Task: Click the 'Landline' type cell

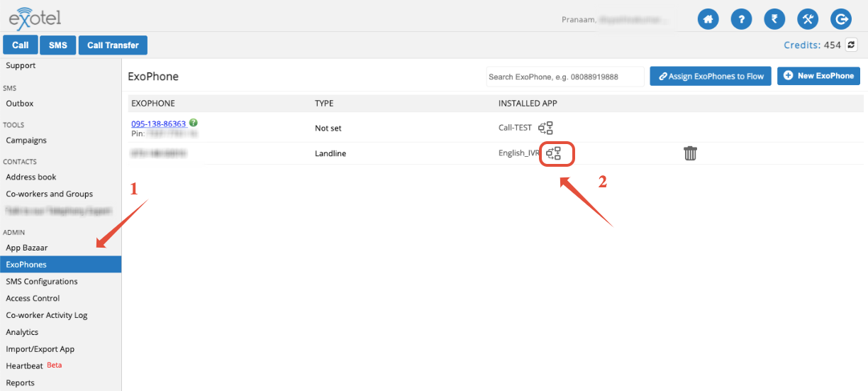Action: click(x=330, y=154)
